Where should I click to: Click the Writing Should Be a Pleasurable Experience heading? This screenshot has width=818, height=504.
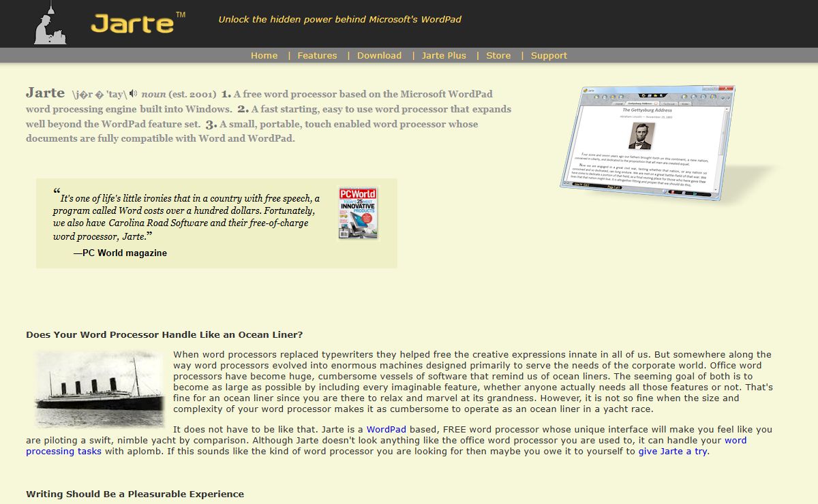coord(135,494)
